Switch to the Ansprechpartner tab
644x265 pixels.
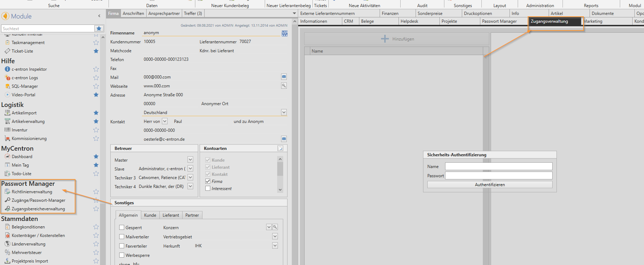(x=164, y=13)
